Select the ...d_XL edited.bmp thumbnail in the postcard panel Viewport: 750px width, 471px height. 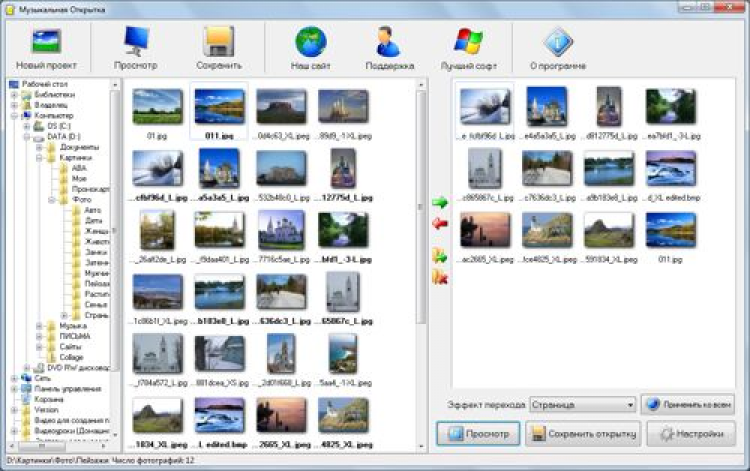tap(671, 168)
